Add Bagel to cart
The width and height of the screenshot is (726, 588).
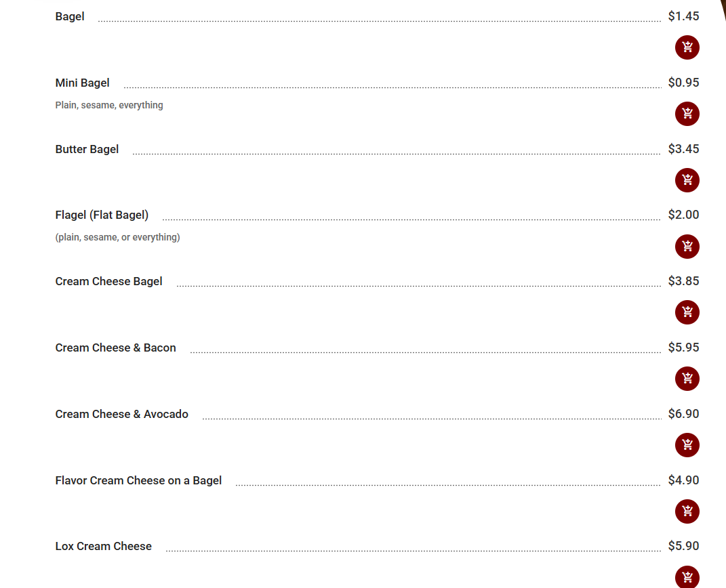coord(687,47)
